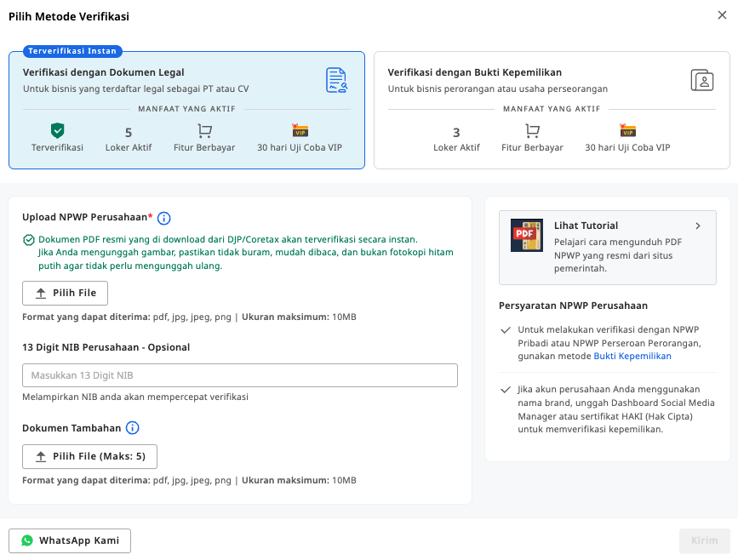Image resolution: width=738 pixels, height=560 pixels.
Task: Click the ownership ID card icon
Action: [701, 80]
